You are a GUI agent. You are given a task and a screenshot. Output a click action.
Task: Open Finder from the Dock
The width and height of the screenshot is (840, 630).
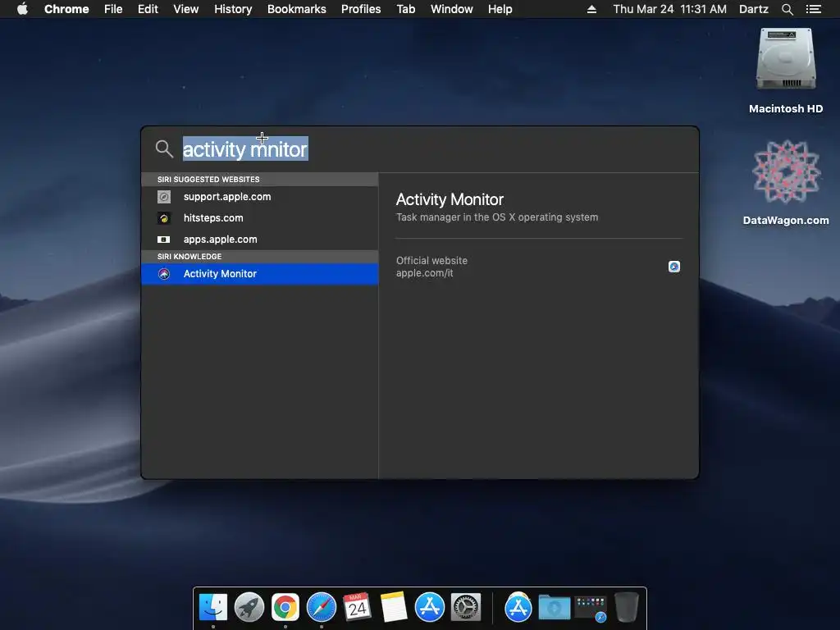point(213,607)
